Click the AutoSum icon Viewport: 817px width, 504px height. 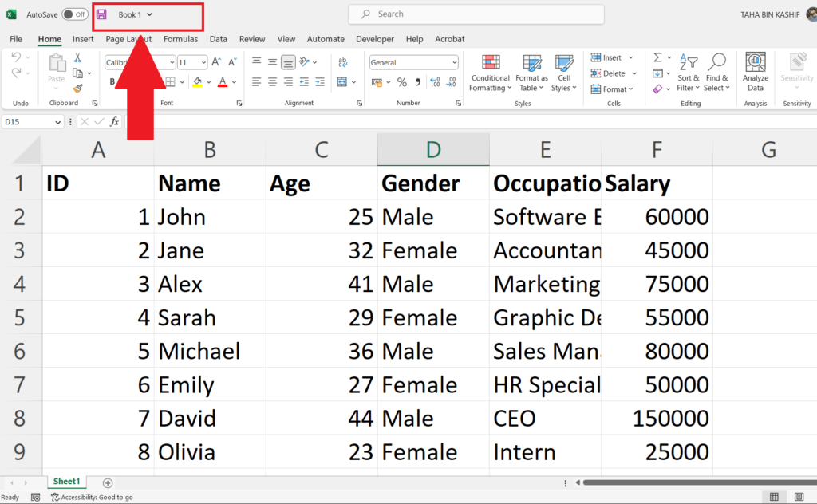657,57
